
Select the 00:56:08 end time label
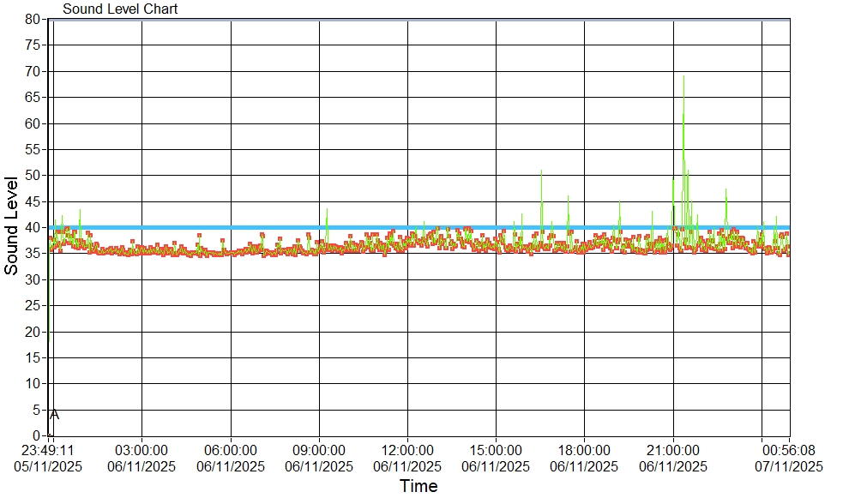coord(789,450)
